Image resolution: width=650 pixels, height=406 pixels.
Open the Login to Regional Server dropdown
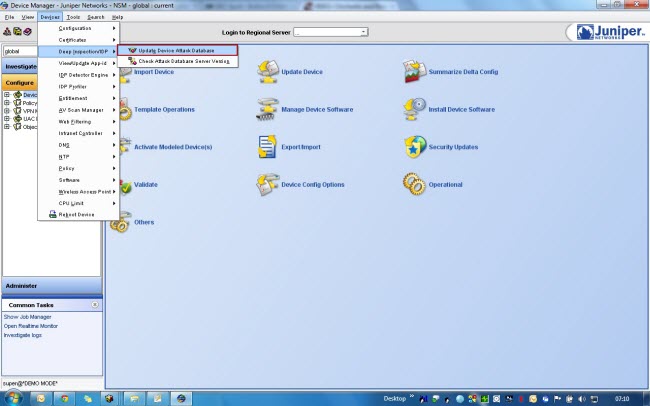point(364,32)
